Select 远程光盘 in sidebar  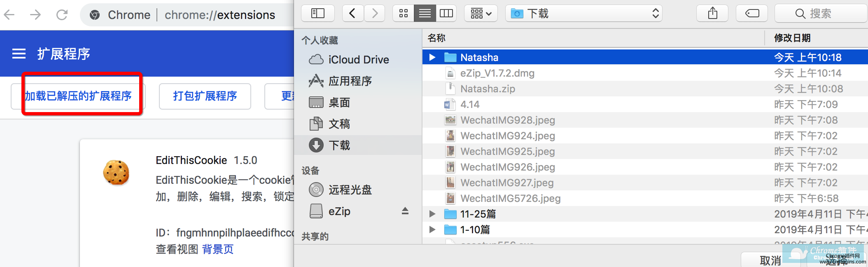tap(358, 190)
